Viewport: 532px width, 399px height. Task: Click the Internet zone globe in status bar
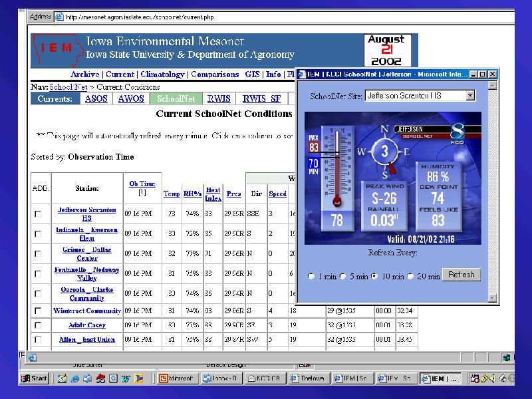507,357
